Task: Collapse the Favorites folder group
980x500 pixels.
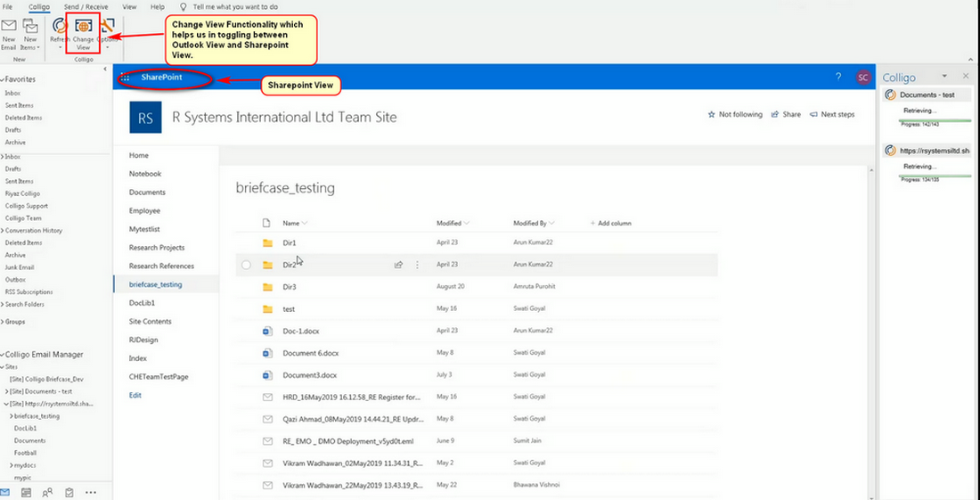Action: [3, 80]
